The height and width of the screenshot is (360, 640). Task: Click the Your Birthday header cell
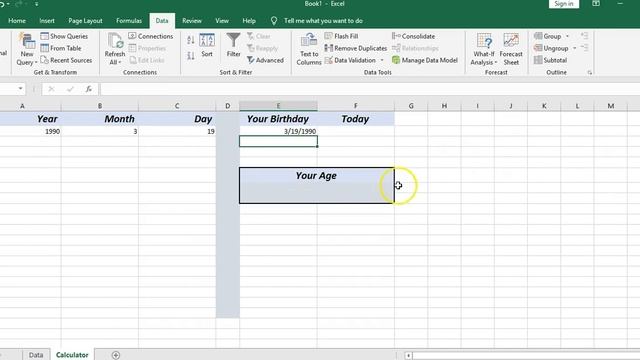[x=278, y=119]
